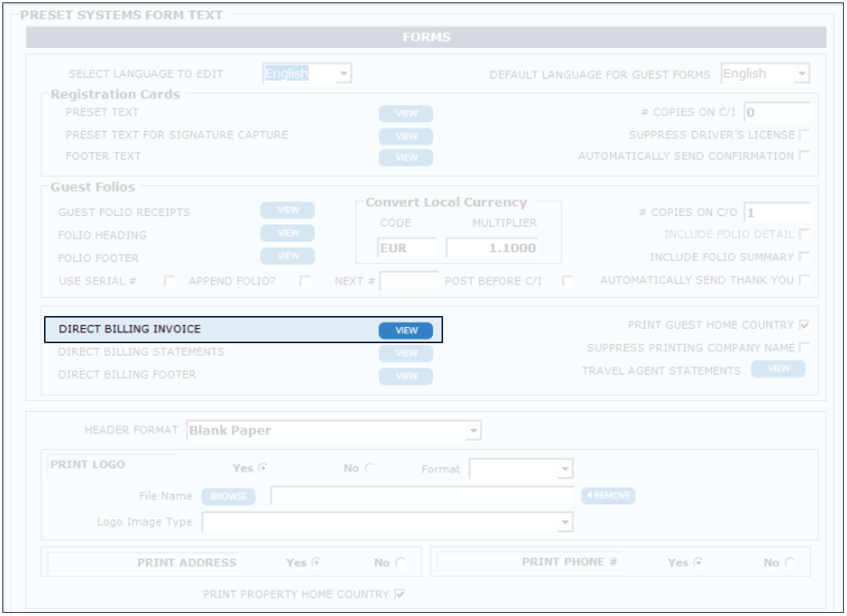The image size is (847, 616).
Task: Click the FORMS header bar
Action: pos(425,38)
